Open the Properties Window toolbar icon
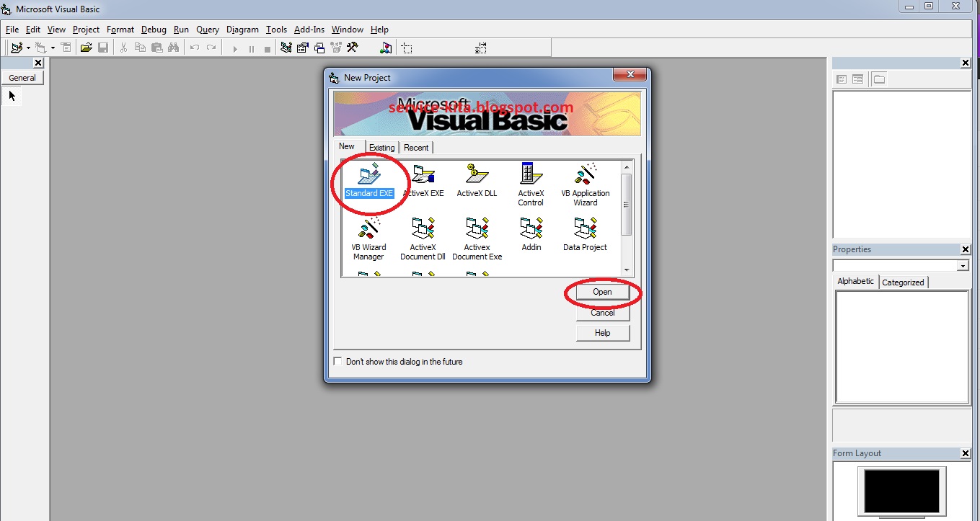The height and width of the screenshot is (521, 980). click(303, 48)
